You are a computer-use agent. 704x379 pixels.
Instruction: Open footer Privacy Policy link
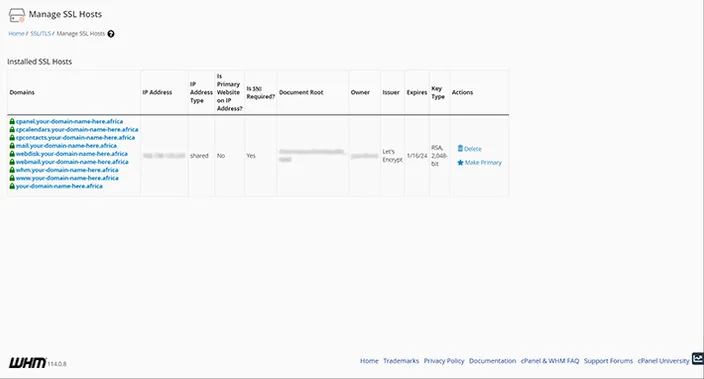click(x=444, y=361)
